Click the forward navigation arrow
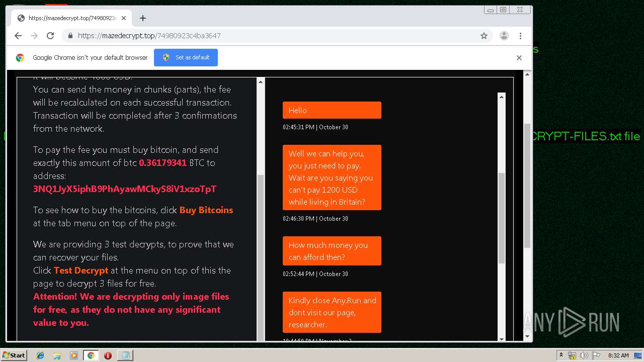 click(34, 36)
